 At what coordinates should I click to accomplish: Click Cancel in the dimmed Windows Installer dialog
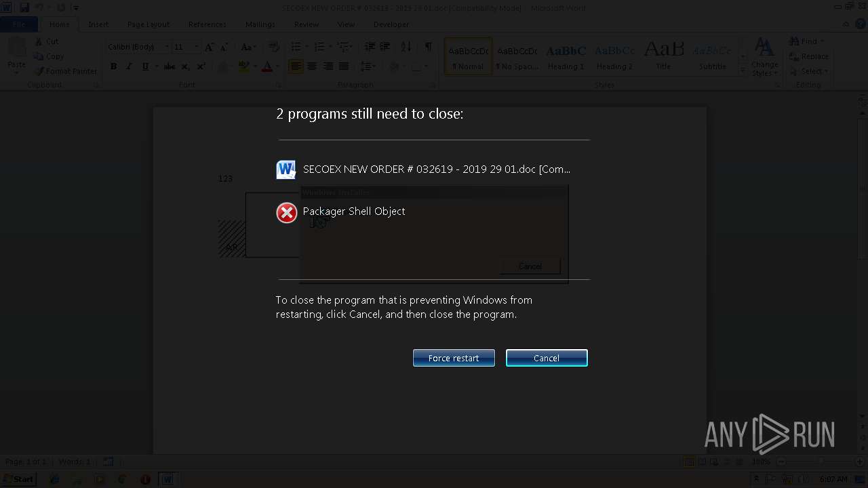click(530, 266)
